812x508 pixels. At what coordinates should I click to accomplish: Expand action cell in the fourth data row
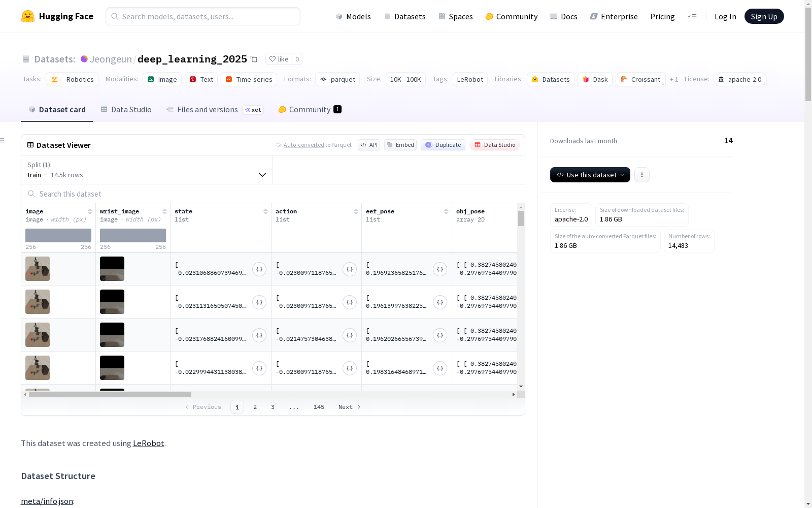(350, 368)
